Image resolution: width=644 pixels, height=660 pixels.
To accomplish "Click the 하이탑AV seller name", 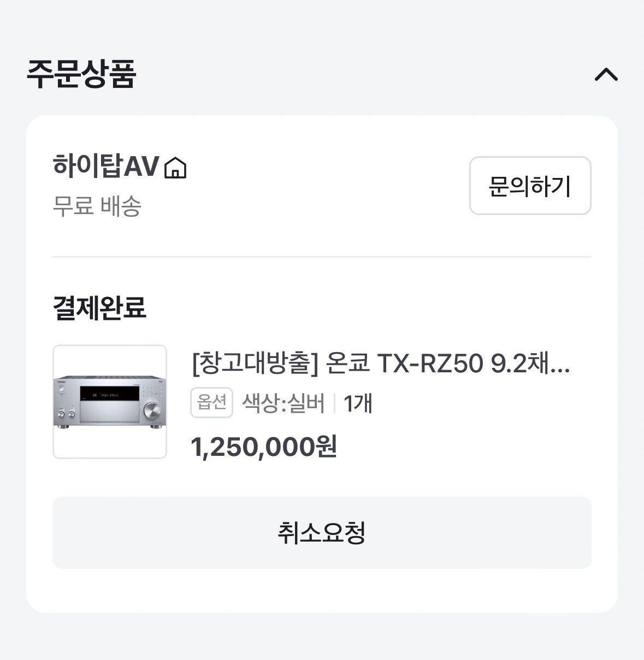I will pyautogui.click(x=106, y=166).
